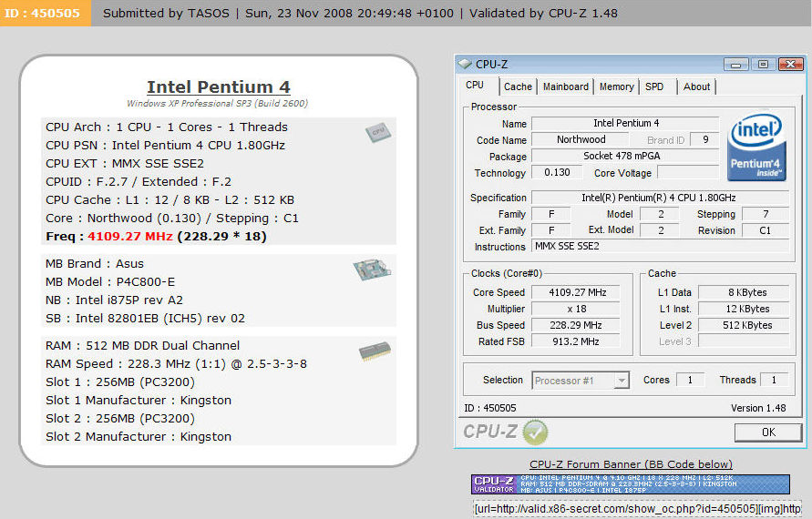Click the green validation checkmark badge

pyautogui.click(x=535, y=432)
